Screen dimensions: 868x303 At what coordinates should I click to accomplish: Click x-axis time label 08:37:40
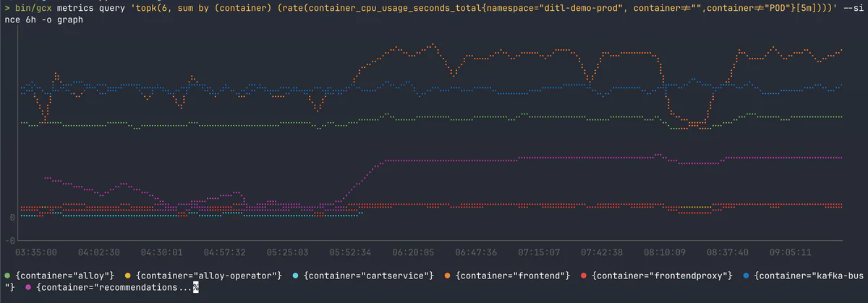tap(728, 252)
